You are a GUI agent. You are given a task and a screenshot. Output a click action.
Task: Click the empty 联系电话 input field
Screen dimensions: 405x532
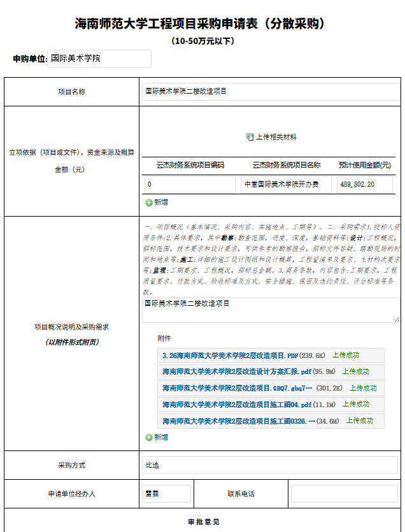pyautogui.click(x=344, y=494)
